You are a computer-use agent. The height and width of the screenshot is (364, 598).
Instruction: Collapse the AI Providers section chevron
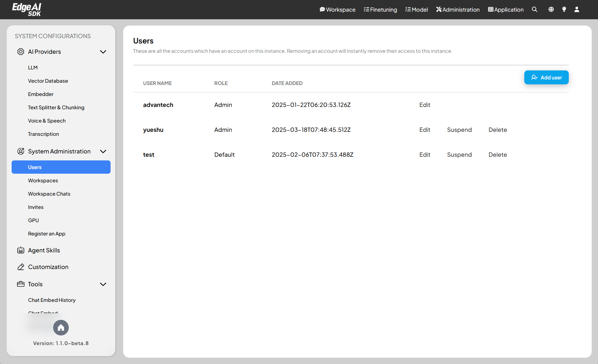tap(103, 52)
